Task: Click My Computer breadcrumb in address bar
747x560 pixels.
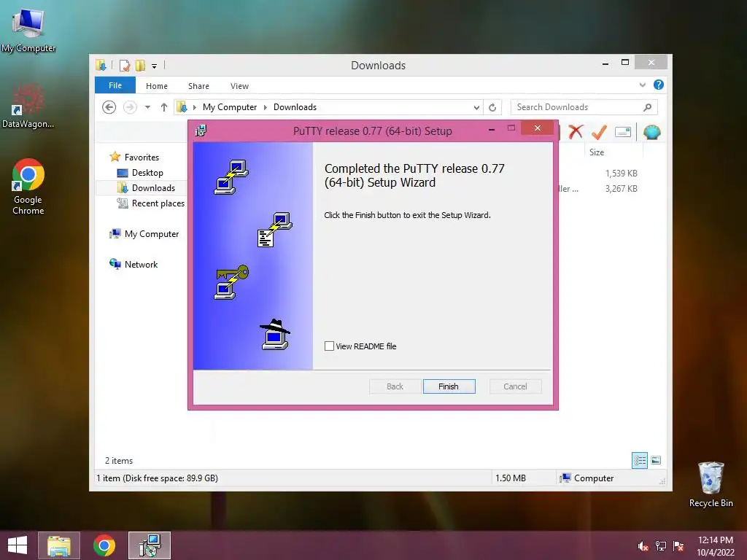Action: 230,107
